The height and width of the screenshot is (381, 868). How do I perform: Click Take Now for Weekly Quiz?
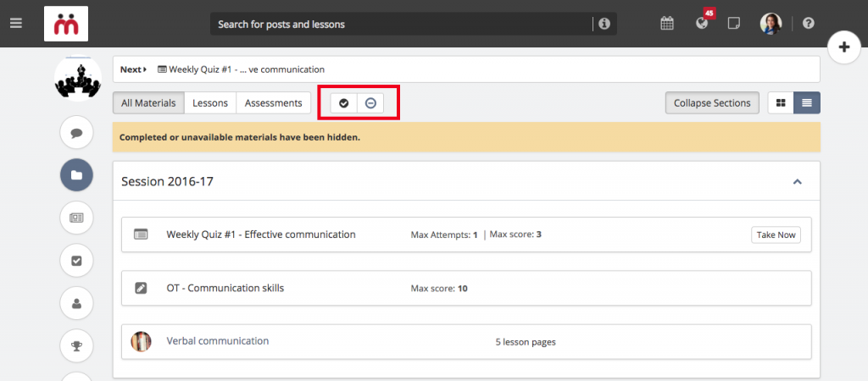coord(776,235)
